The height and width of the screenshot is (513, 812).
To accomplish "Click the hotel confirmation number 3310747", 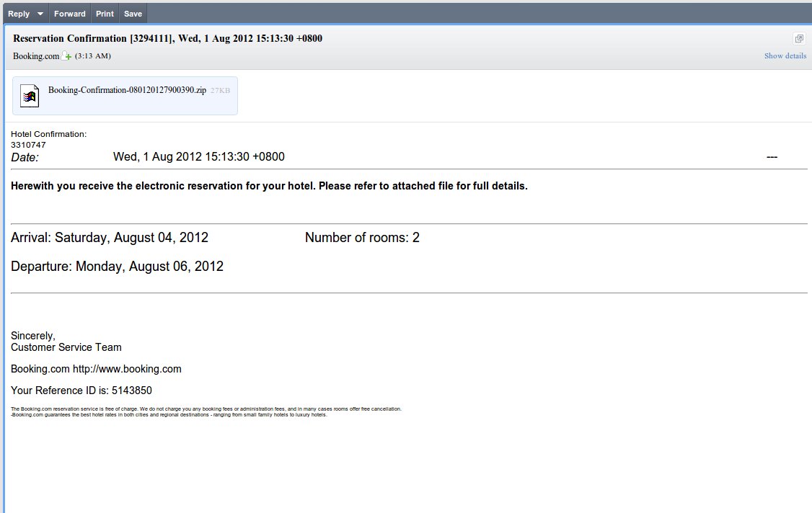I will click(x=28, y=145).
